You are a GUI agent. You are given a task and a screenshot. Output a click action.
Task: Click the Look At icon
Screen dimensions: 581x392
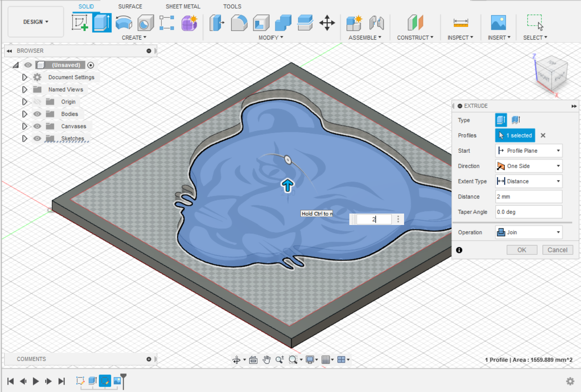click(253, 360)
